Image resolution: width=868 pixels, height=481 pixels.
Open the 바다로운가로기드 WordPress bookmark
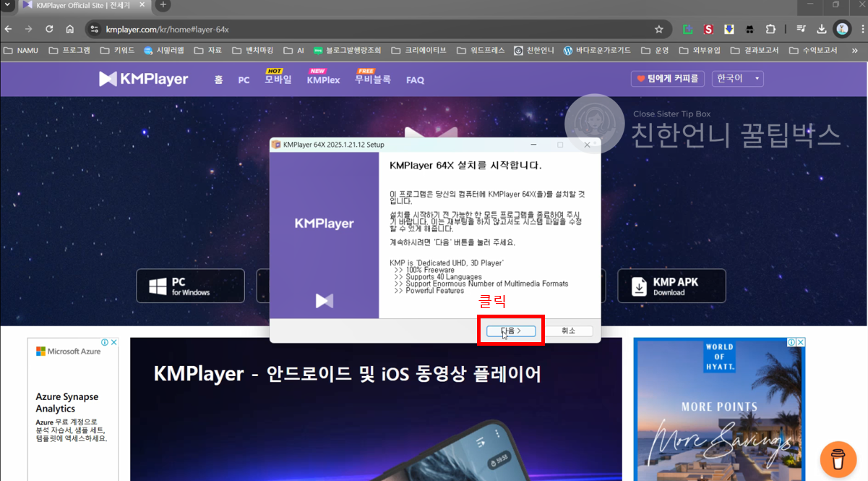(x=598, y=51)
